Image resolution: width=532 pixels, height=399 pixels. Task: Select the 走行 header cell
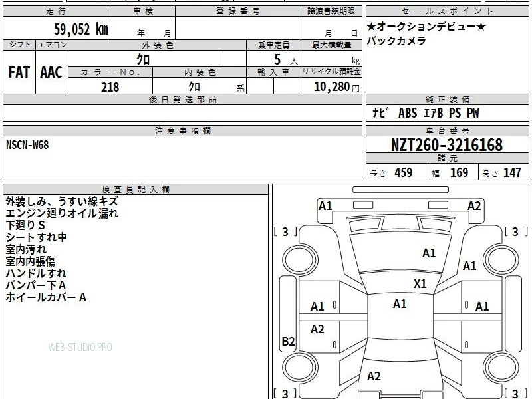[57, 11]
